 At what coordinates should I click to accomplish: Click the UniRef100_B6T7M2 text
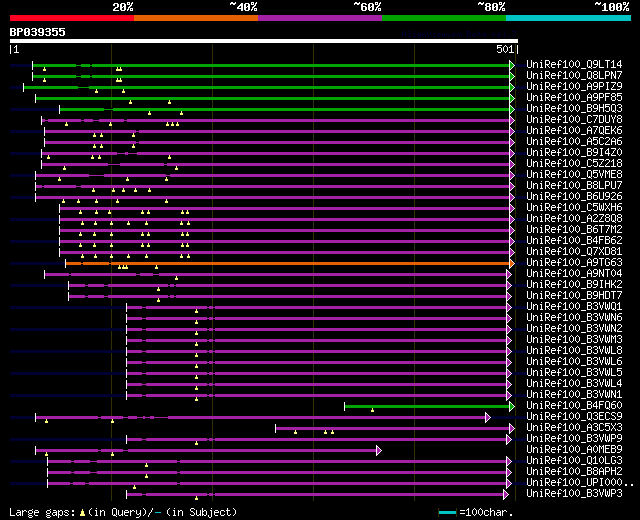[574, 230]
